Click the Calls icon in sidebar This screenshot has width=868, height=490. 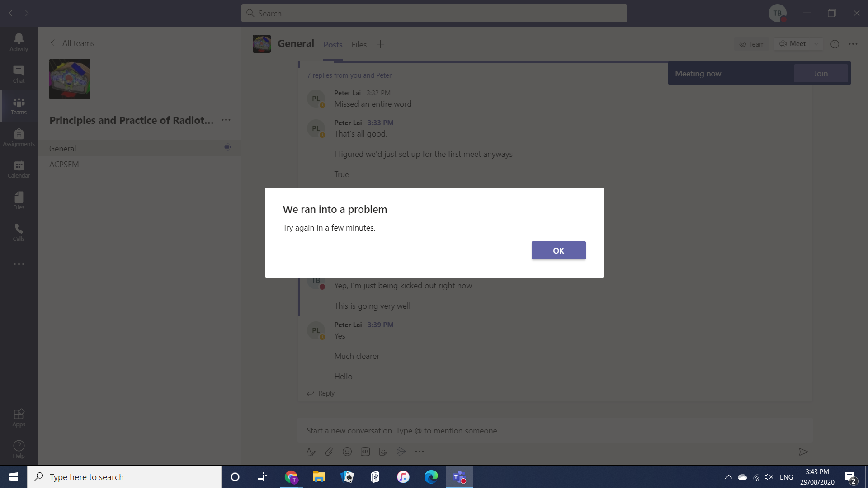pos(19,232)
